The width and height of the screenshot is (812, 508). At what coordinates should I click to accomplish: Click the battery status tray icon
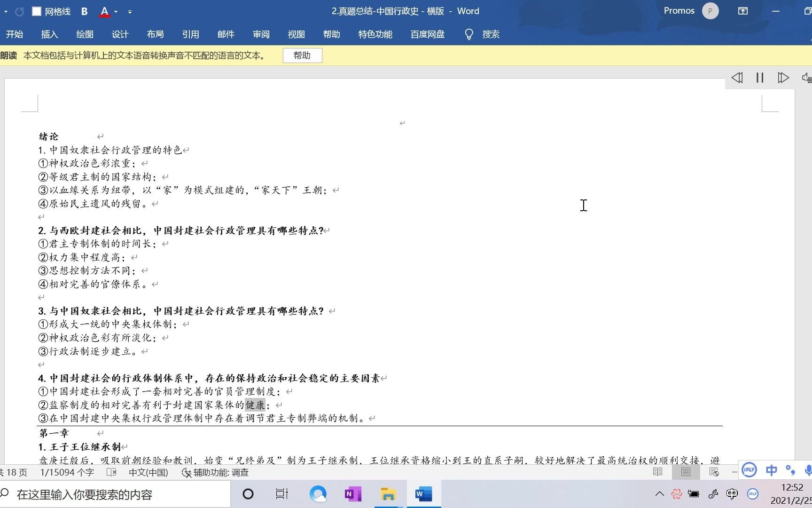(x=694, y=493)
